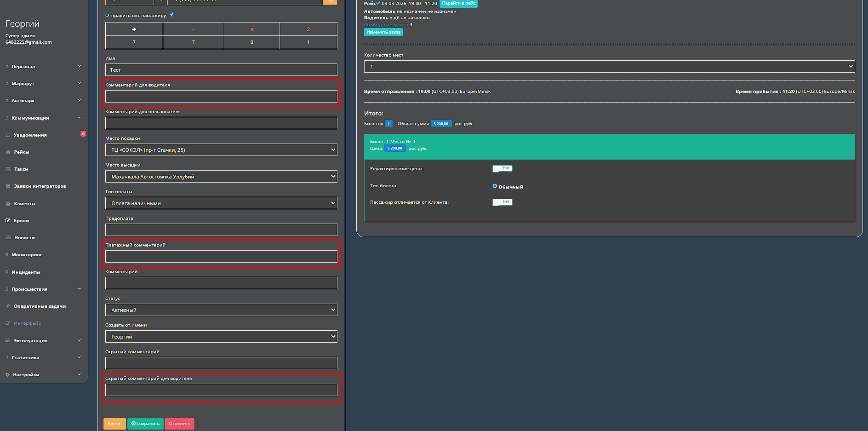Expand the Персонал sidebar menu

click(44, 67)
